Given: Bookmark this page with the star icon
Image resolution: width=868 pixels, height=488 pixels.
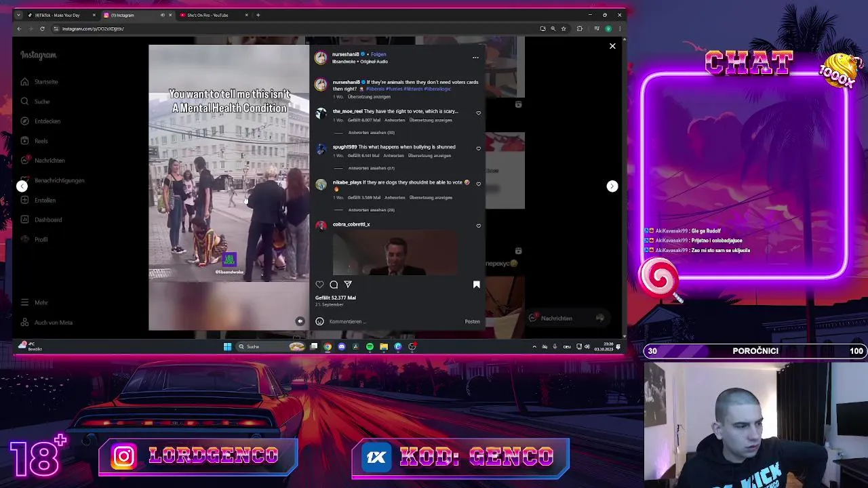Looking at the screenshot, I should (x=564, y=28).
